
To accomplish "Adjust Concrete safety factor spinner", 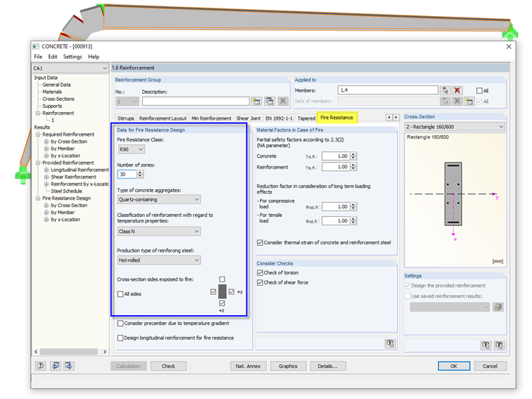I will coord(353,156).
